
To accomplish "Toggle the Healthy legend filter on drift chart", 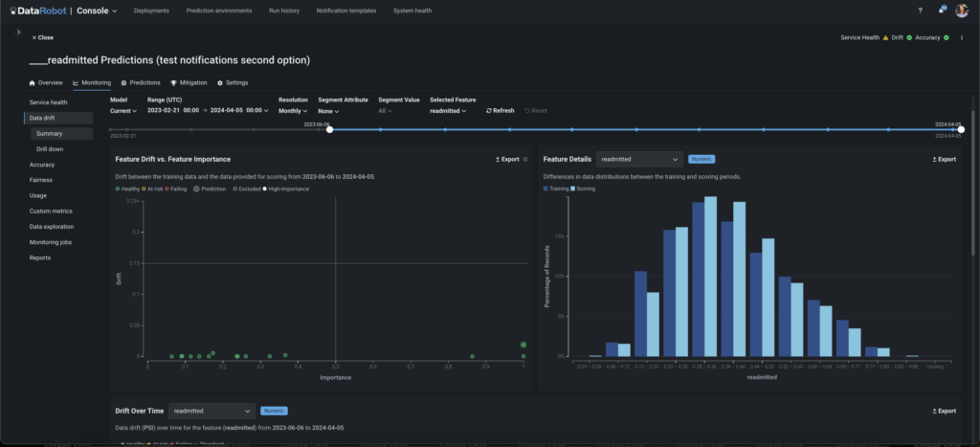I will 128,190.
